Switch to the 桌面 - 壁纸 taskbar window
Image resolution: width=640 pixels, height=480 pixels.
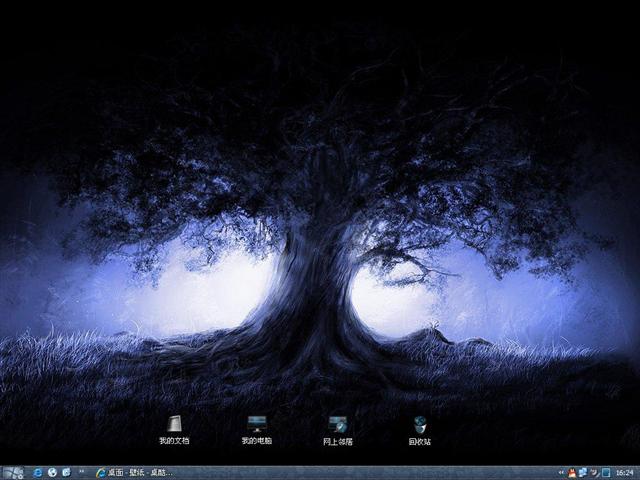pos(135,472)
